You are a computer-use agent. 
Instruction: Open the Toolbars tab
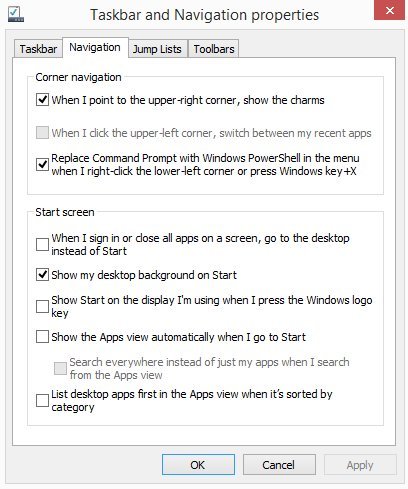pos(214,49)
